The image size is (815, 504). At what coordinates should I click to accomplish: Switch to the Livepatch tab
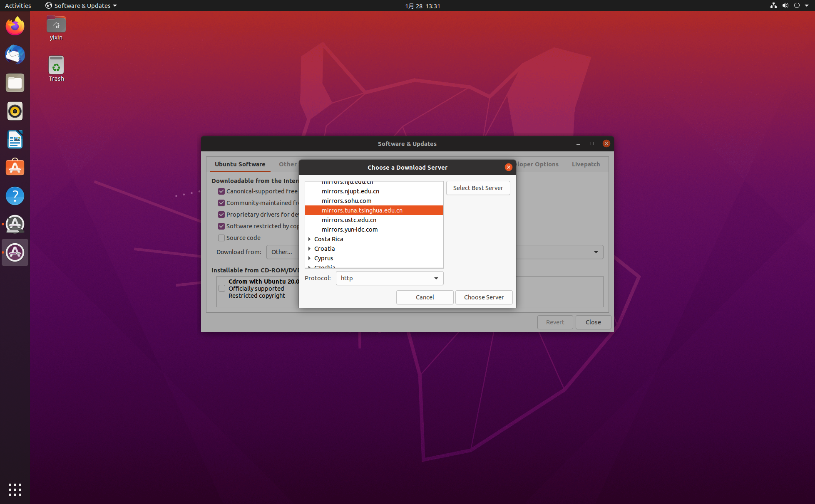click(585, 164)
